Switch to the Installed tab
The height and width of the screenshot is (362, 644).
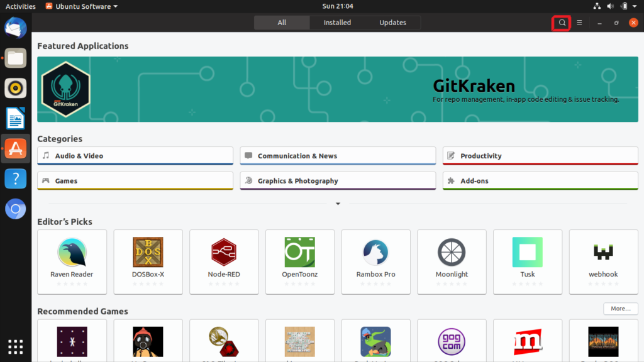[x=337, y=23]
